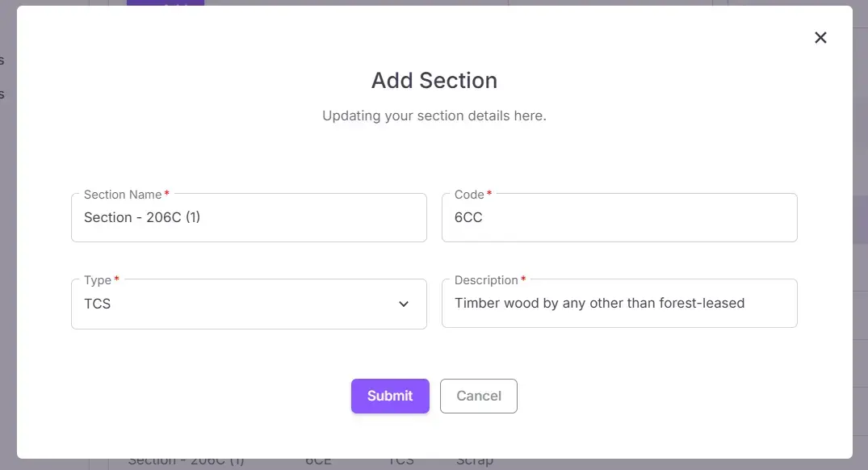Image resolution: width=868 pixels, height=470 pixels.
Task: Click the first sidebar menu item
Action: click(3, 59)
